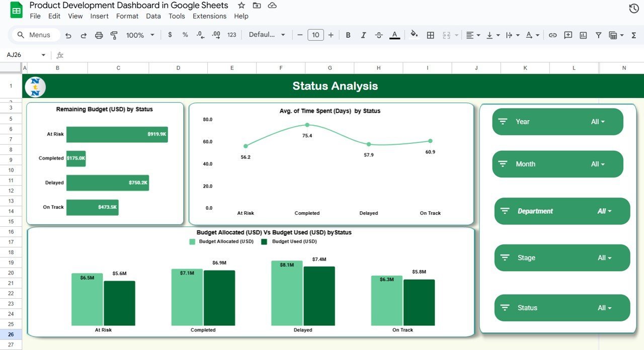Toggle strikethrough formatting

click(379, 35)
